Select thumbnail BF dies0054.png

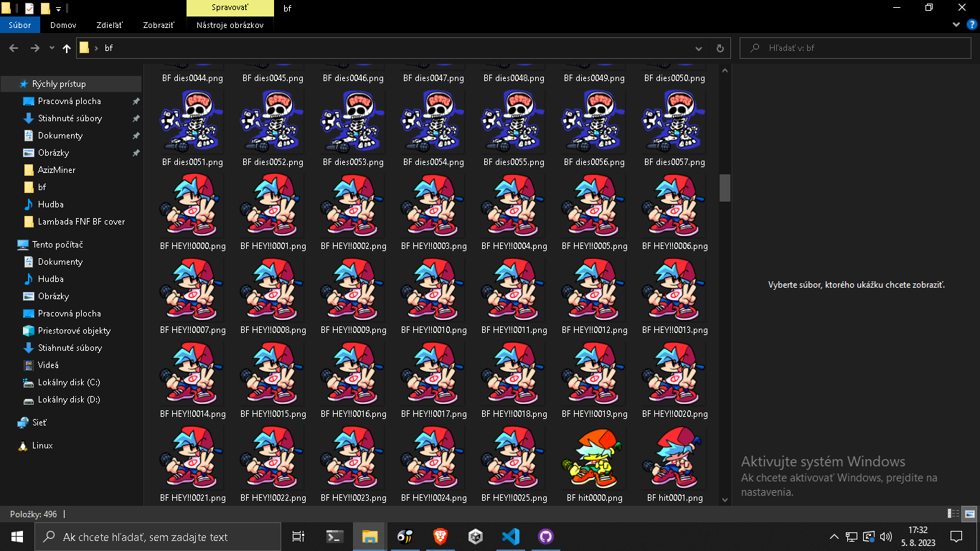coord(433,122)
